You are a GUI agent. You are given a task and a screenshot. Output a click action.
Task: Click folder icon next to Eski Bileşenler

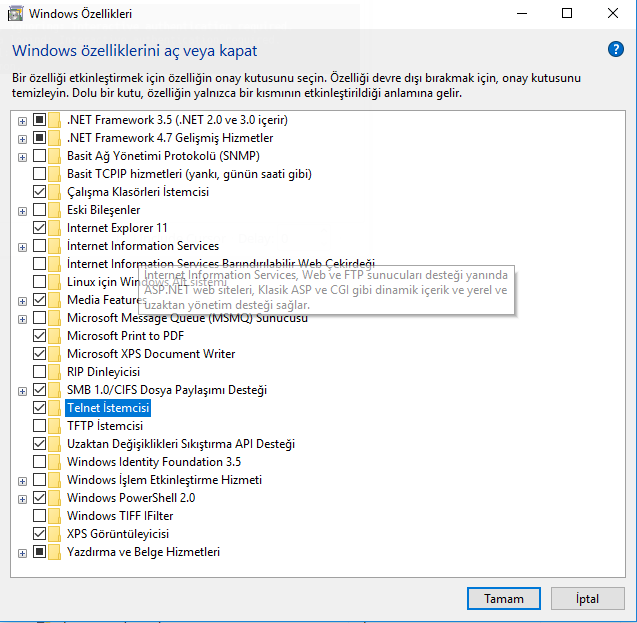tap(54, 210)
